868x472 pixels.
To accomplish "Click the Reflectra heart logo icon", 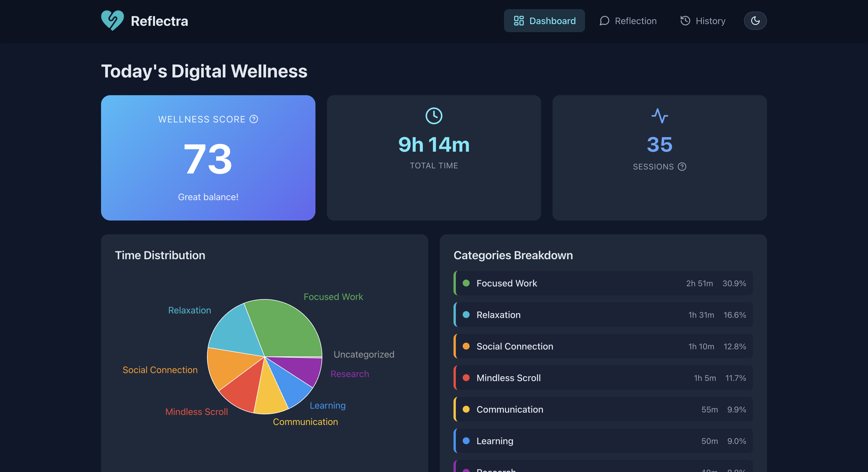I will [112, 21].
